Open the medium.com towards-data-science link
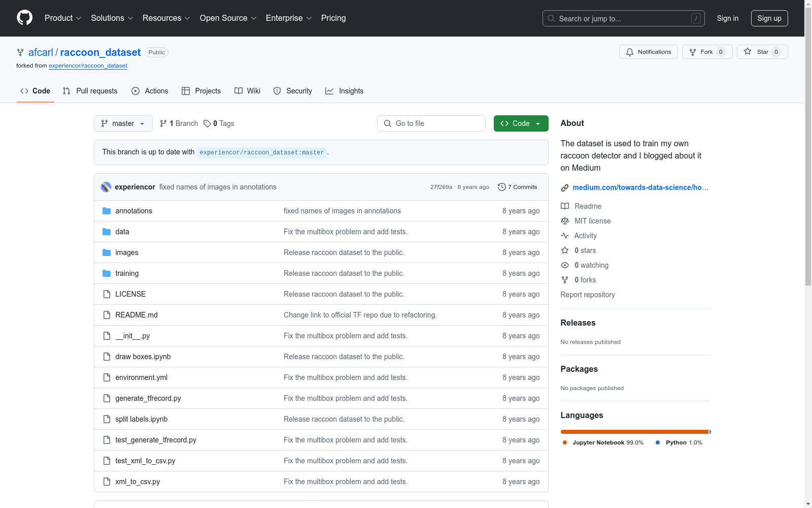 [640, 187]
